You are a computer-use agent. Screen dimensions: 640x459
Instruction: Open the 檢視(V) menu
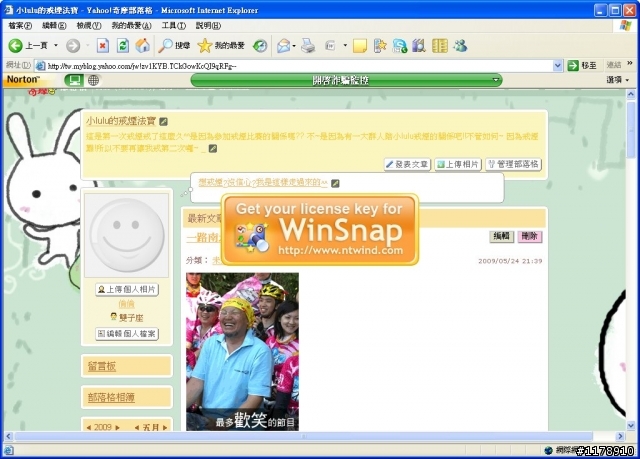coord(89,26)
